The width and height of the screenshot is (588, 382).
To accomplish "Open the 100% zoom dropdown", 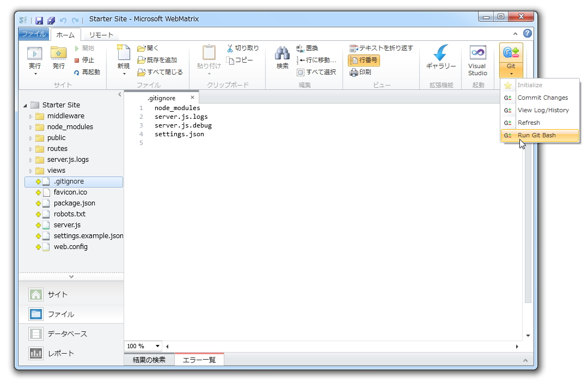I will coord(143,345).
